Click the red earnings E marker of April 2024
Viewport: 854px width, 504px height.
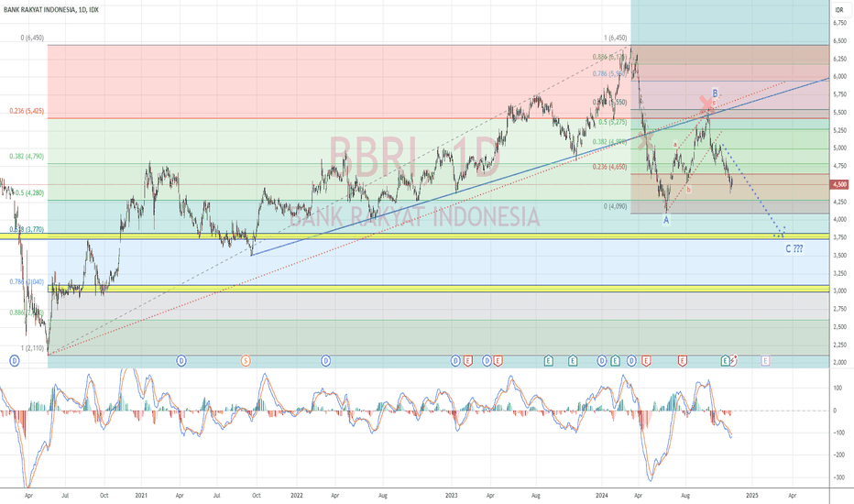coord(647,361)
